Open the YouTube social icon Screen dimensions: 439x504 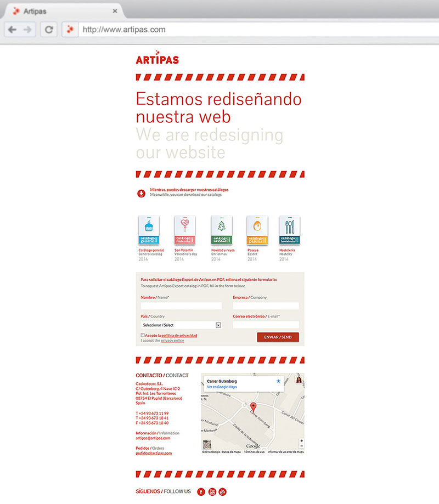pos(212,492)
